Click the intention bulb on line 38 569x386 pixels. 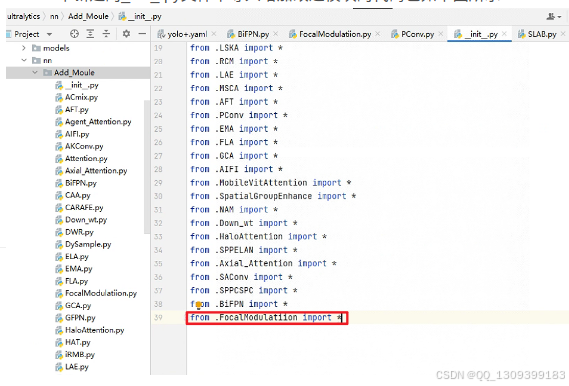[198, 305]
